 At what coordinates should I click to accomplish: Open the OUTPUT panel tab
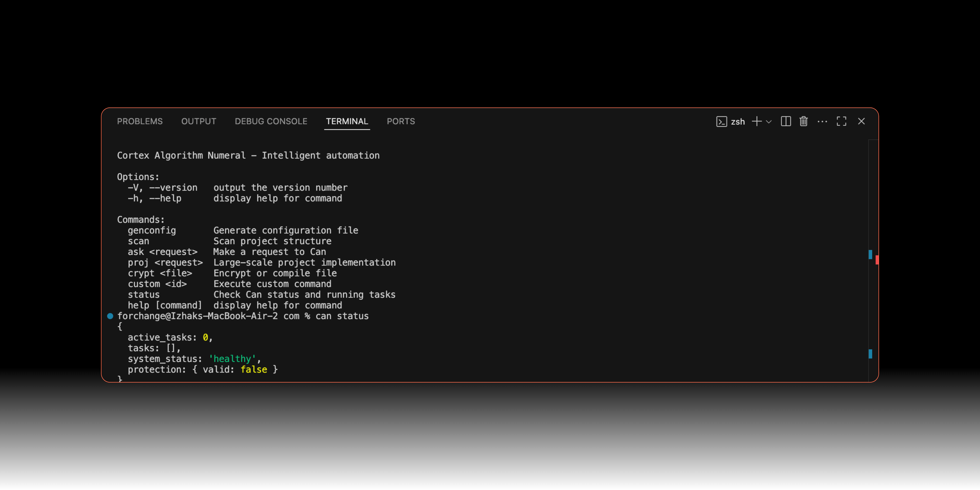pyautogui.click(x=199, y=121)
